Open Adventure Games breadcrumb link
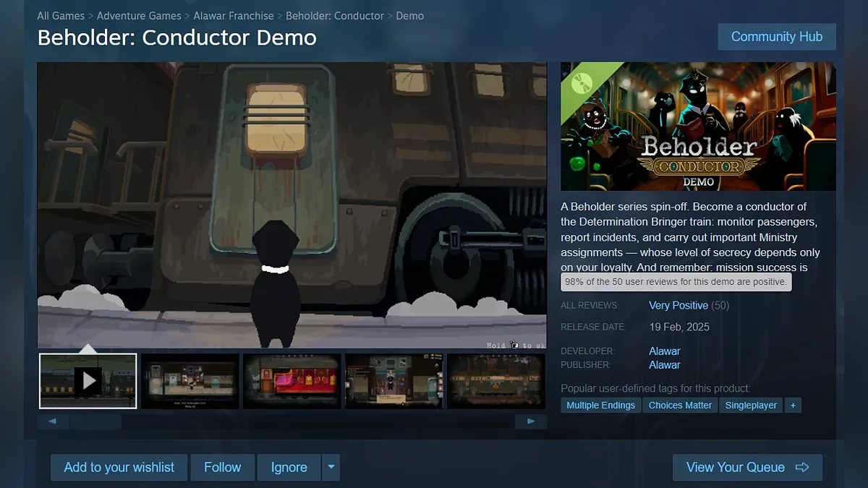 tap(139, 15)
